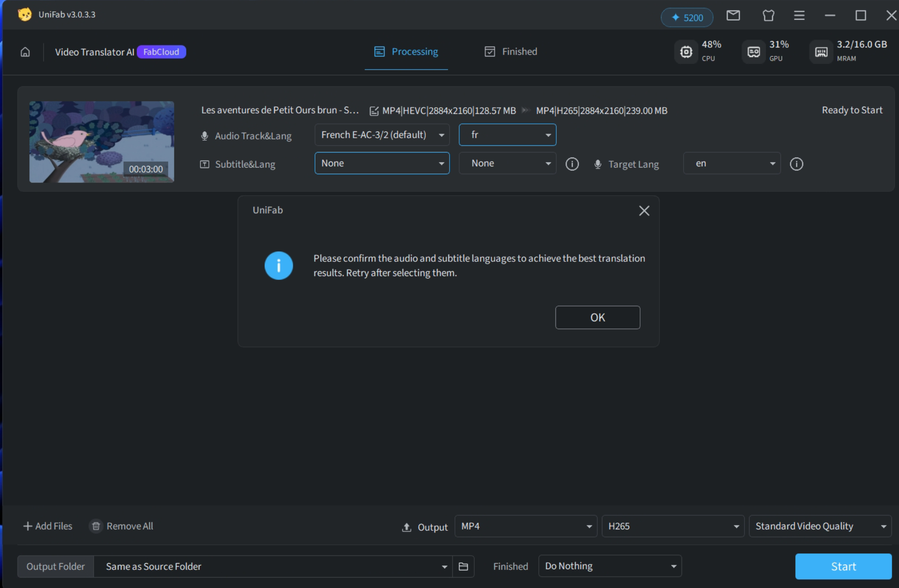Viewport: 899px width, 588px height.
Task: Open the Do Nothing finished action dropdown
Action: [x=610, y=566]
